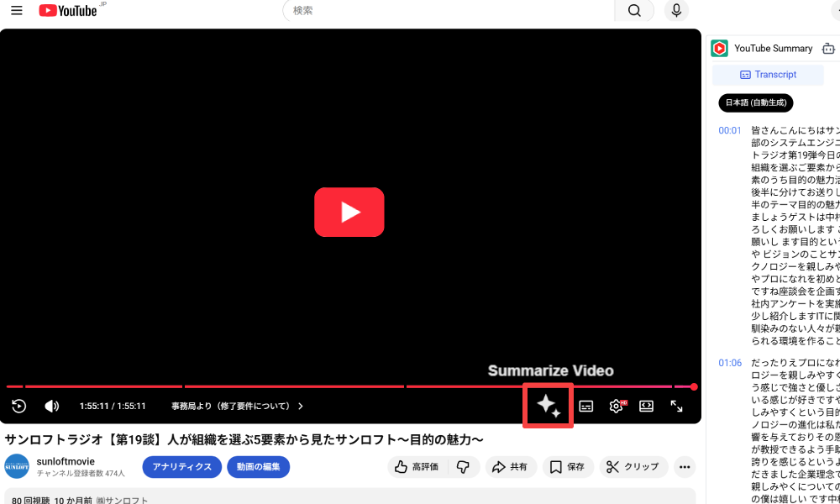Click the YouTube logo
Image resolution: width=840 pixels, height=504 pixels.
(x=68, y=11)
